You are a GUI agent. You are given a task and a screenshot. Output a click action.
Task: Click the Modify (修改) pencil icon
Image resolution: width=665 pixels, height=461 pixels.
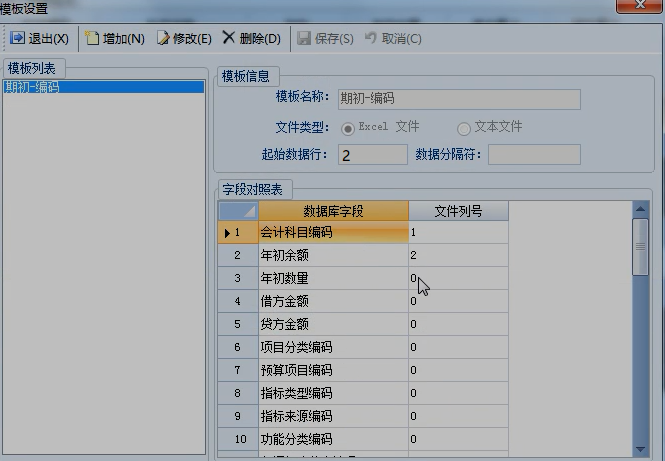coord(162,39)
